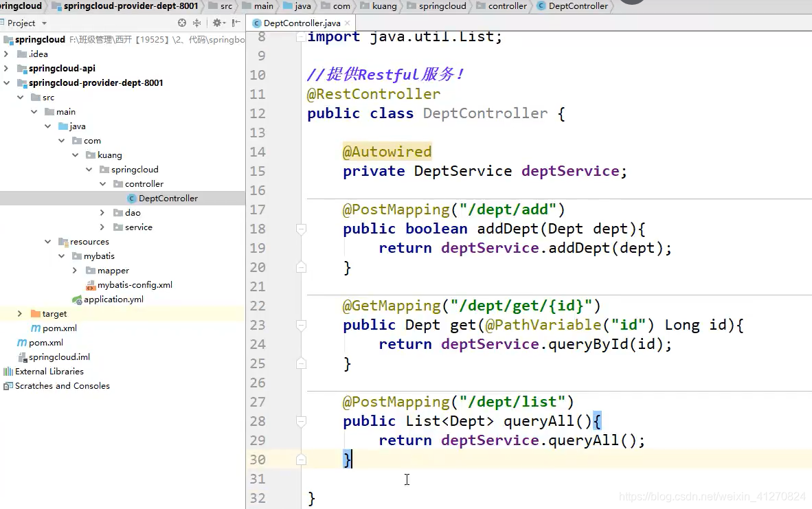Viewport: 812px width, 509px height.
Task: Click line number 16 in gutter
Action: click(258, 190)
